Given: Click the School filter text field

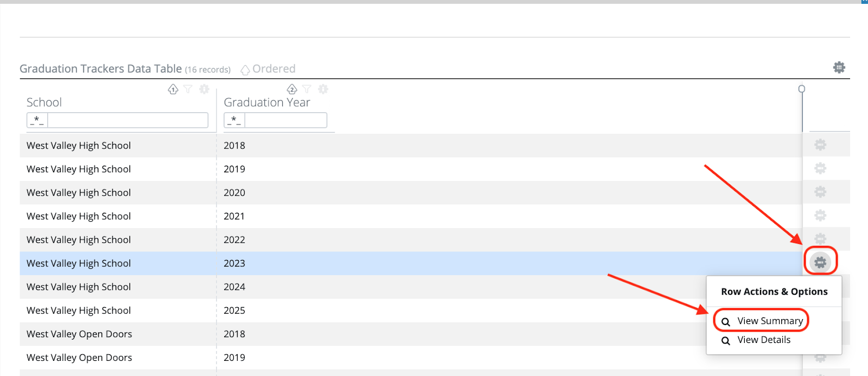Looking at the screenshot, I should (127, 120).
